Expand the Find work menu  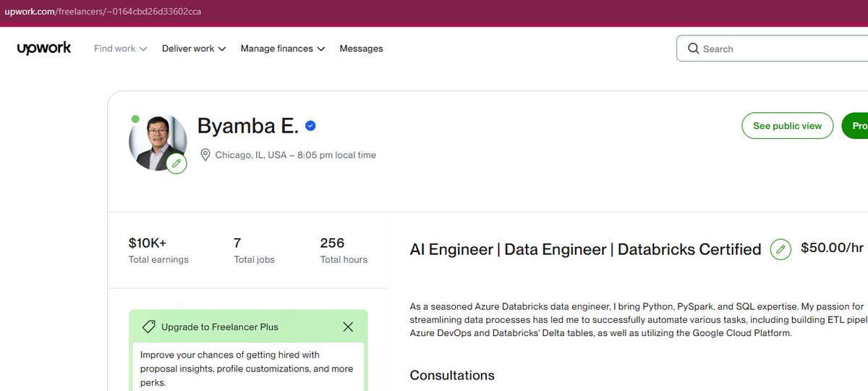click(121, 49)
